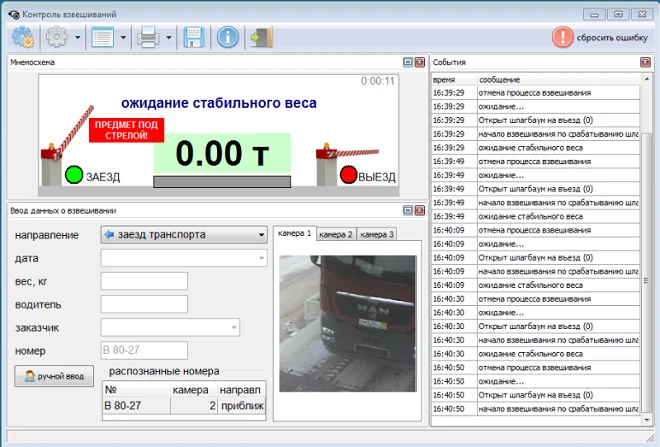Viewport: 660px width, 447px height.
Task: Click the сбросить ошибку button
Action: click(x=600, y=38)
